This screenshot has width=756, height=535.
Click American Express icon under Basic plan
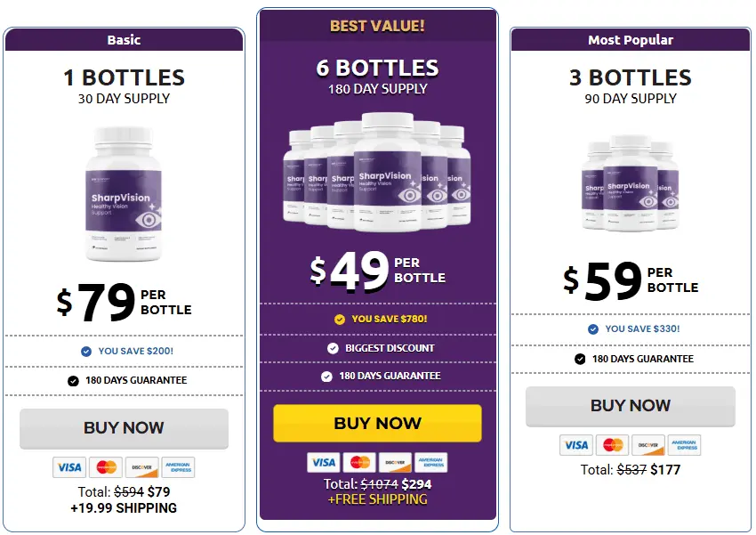pos(178,467)
